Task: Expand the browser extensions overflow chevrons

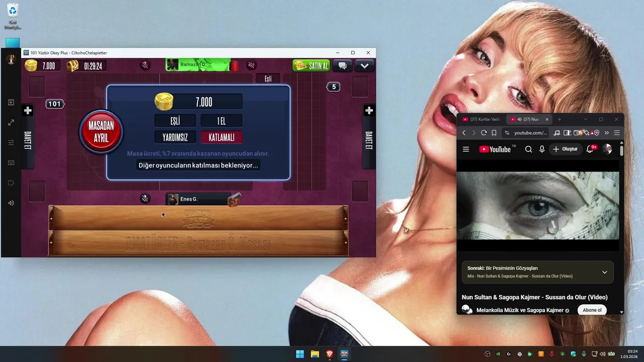Action: tap(606, 133)
